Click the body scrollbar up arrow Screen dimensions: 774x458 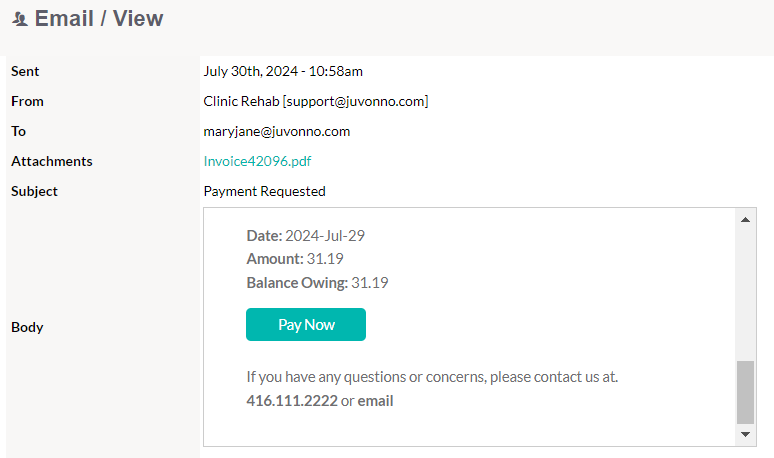tap(745, 220)
